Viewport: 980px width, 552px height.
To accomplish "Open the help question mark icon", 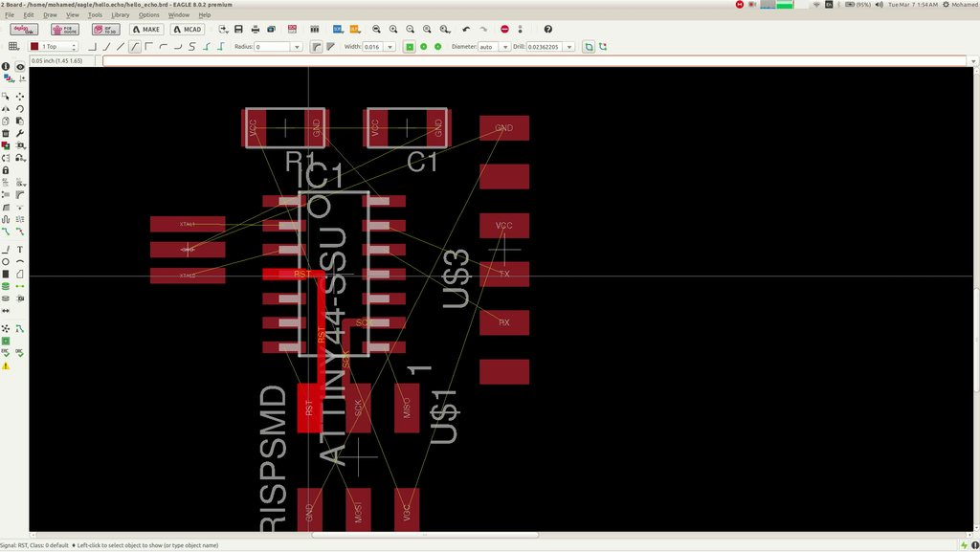I will tap(548, 30).
